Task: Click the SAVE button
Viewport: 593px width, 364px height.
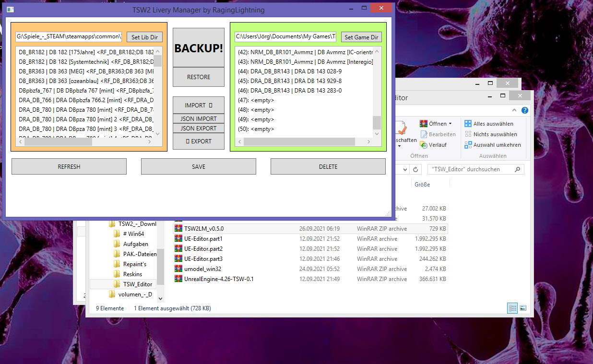Action: click(x=199, y=166)
